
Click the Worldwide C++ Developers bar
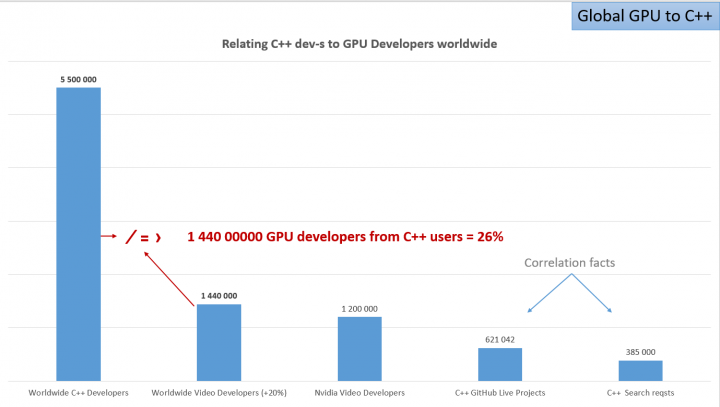[x=79, y=234]
